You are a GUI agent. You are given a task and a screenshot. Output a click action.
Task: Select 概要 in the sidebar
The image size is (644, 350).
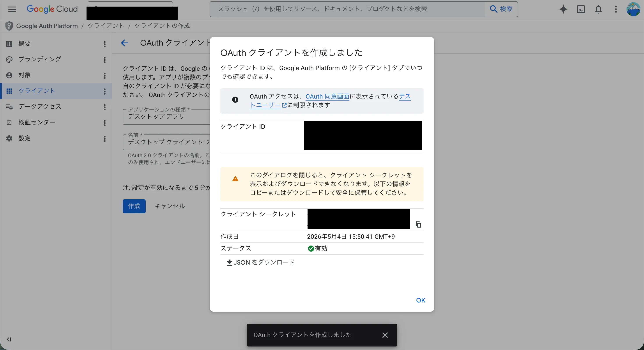(x=25, y=44)
